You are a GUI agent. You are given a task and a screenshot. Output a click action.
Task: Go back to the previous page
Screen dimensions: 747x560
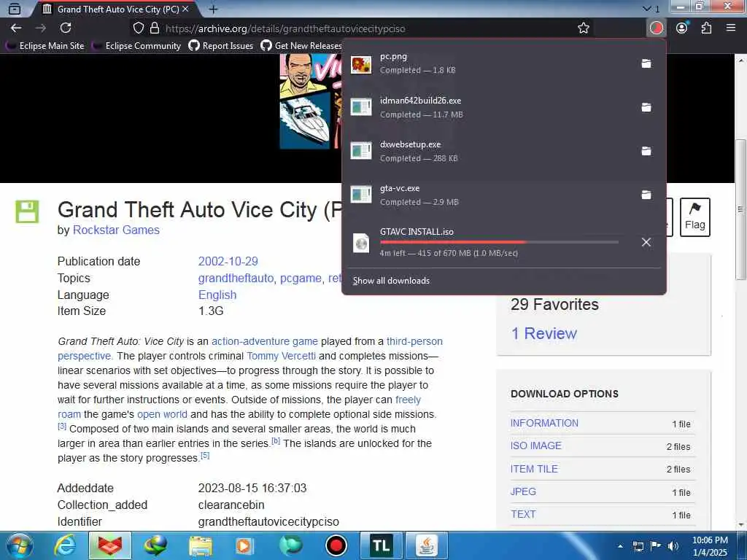16,28
